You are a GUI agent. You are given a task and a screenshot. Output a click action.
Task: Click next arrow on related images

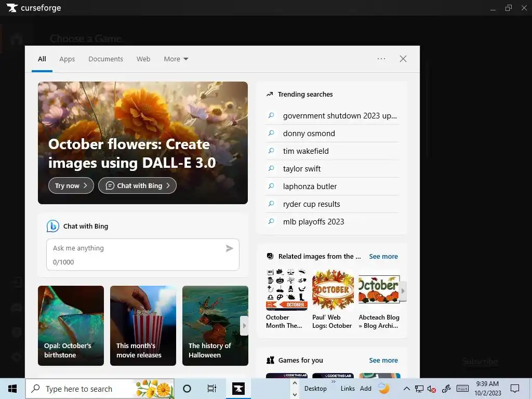403,291
